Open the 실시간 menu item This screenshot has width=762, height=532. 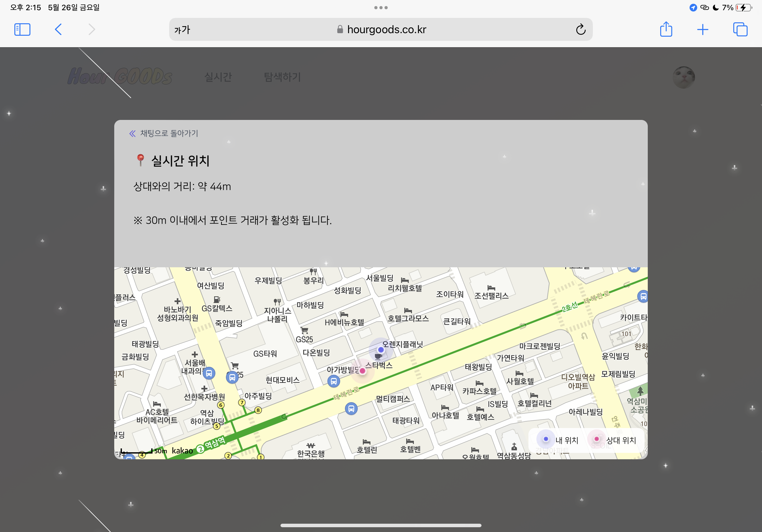click(218, 77)
